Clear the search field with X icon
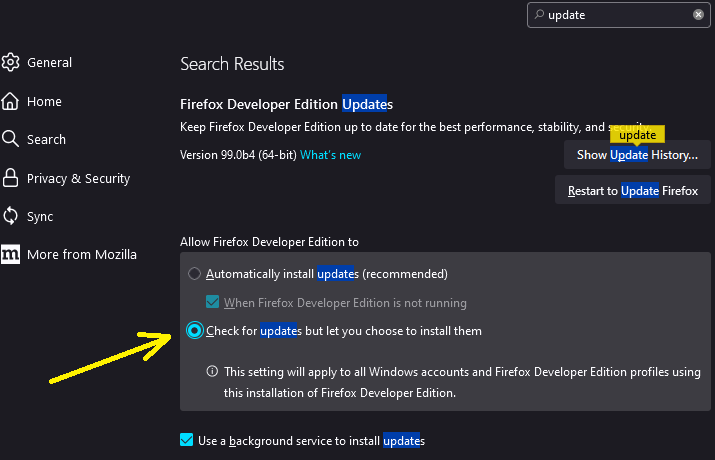This screenshot has height=460, width=715. pyautogui.click(x=698, y=15)
